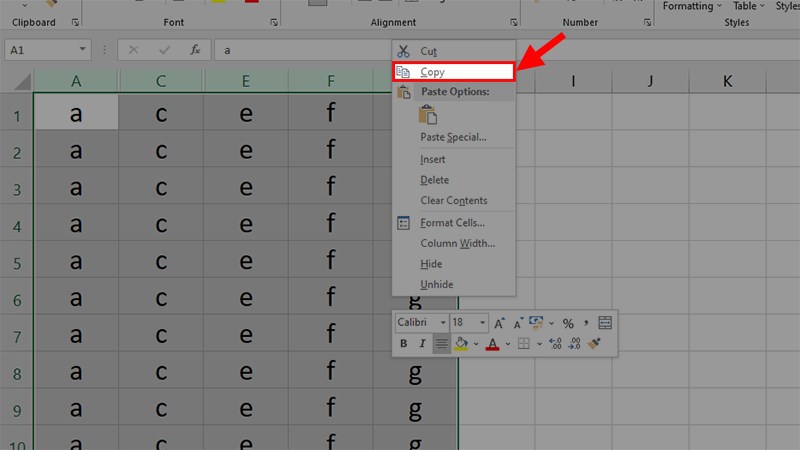Select column K header
Image resolution: width=800 pixels, height=450 pixels.
click(728, 81)
